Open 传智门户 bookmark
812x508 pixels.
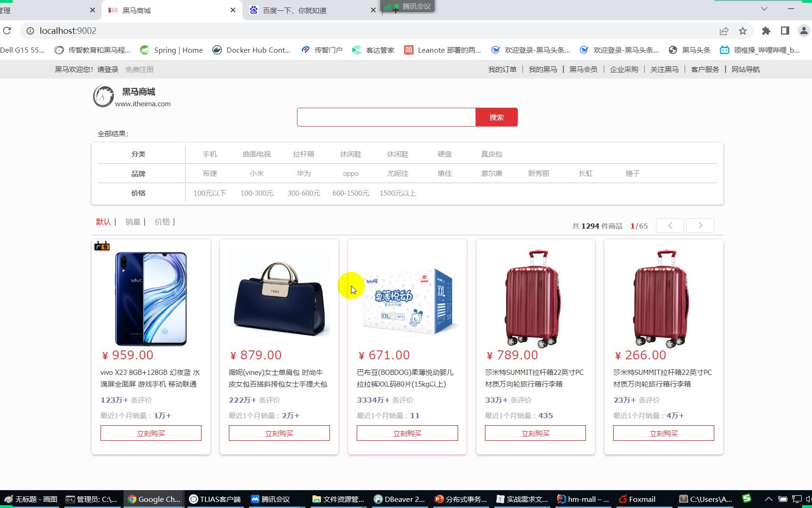click(322, 50)
